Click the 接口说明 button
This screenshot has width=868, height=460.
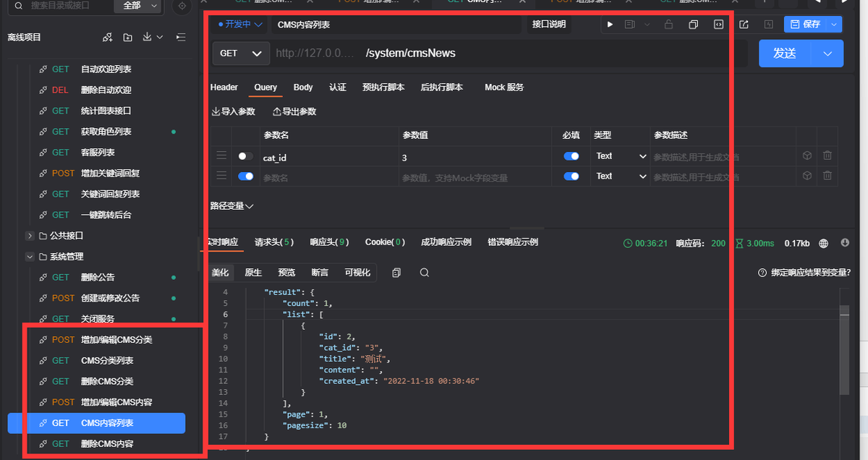click(549, 25)
